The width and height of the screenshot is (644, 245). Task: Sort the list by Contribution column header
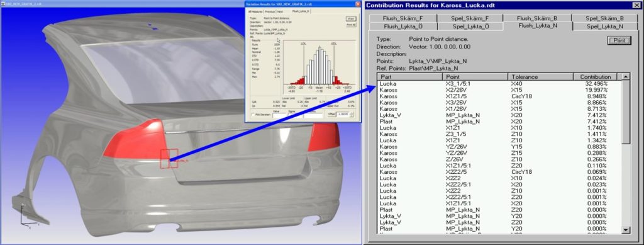(x=595, y=77)
